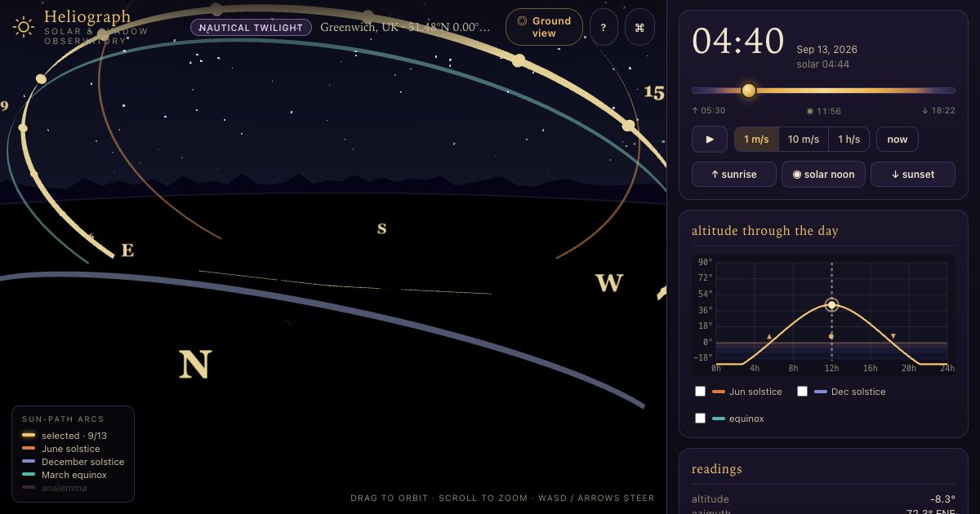Switch to Ground view
The image size is (980, 514).
[544, 27]
